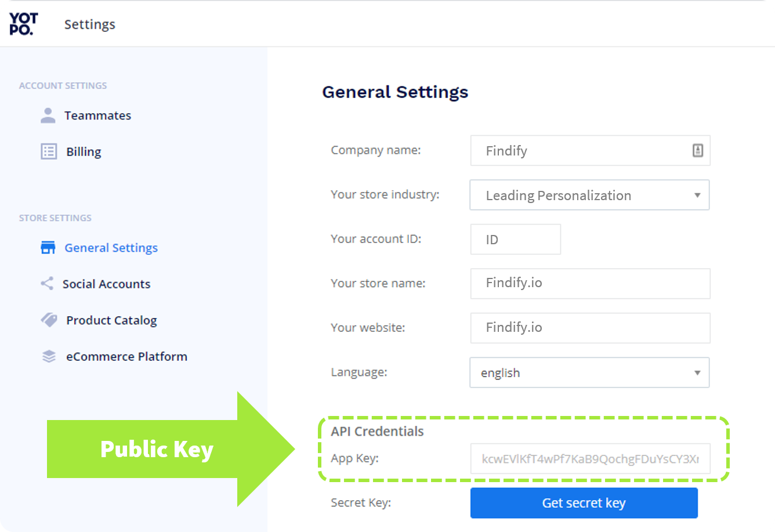Open Social Accounts section
Viewport: 775px width, 532px height.
pos(106,284)
